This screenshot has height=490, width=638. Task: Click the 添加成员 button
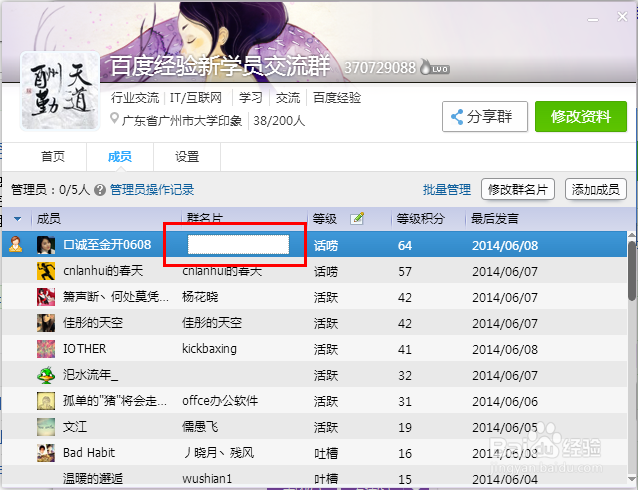(x=595, y=190)
